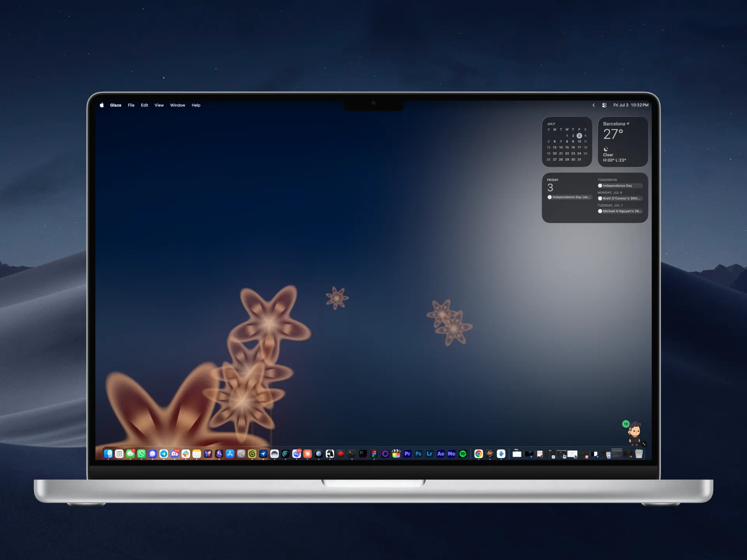Launch Adobe Media Encoder
Image resolution: width=747 pixels, height=560 pixels.
451,454
